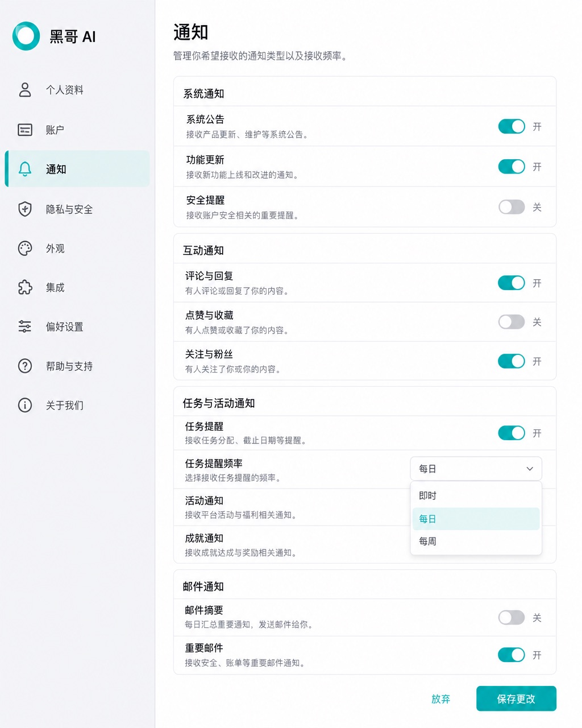Click the text 选择接收任务提醒的频率。
The width and height of the screenshot is (582, 728).
tap(233, 478)
